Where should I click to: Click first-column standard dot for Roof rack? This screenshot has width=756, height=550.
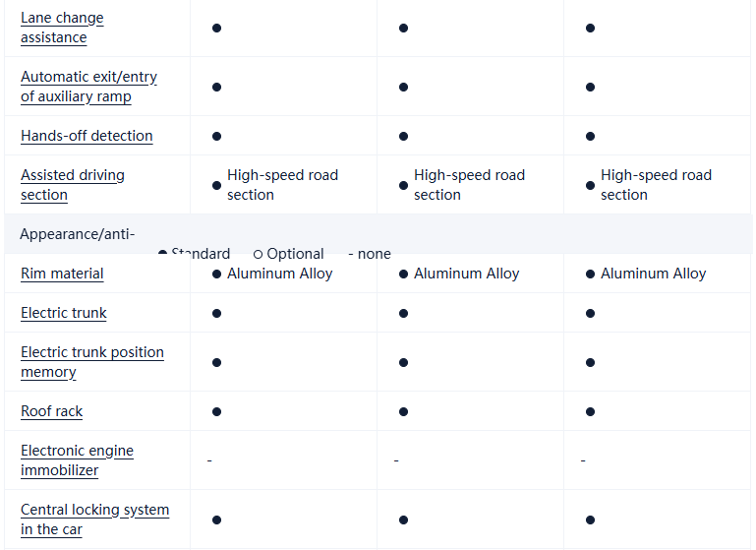(x=216, y=411)
